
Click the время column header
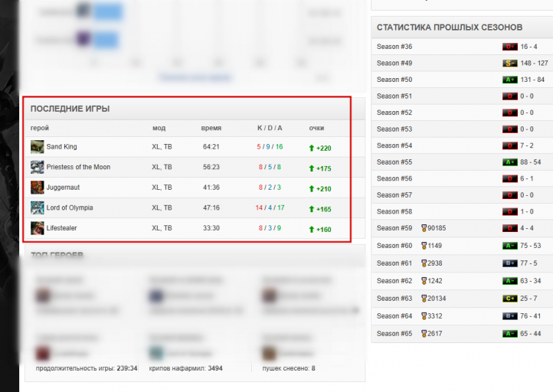(211, 128)
